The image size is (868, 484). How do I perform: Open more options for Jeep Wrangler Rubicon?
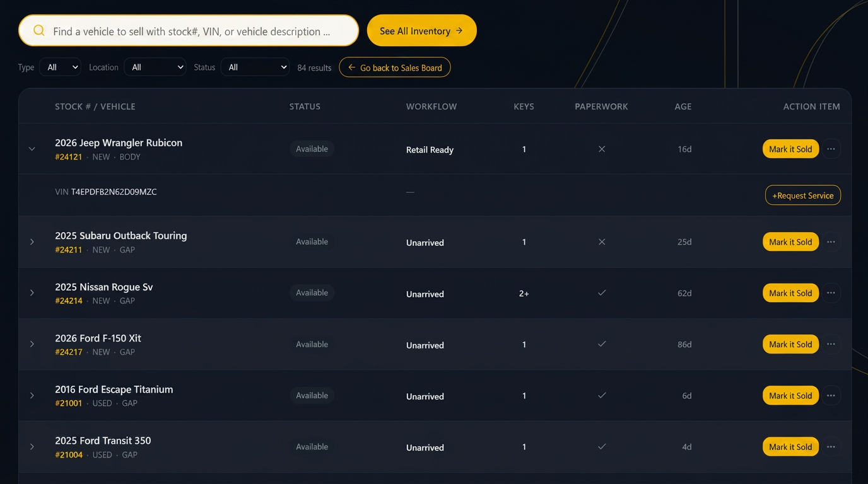click(831, 149)
